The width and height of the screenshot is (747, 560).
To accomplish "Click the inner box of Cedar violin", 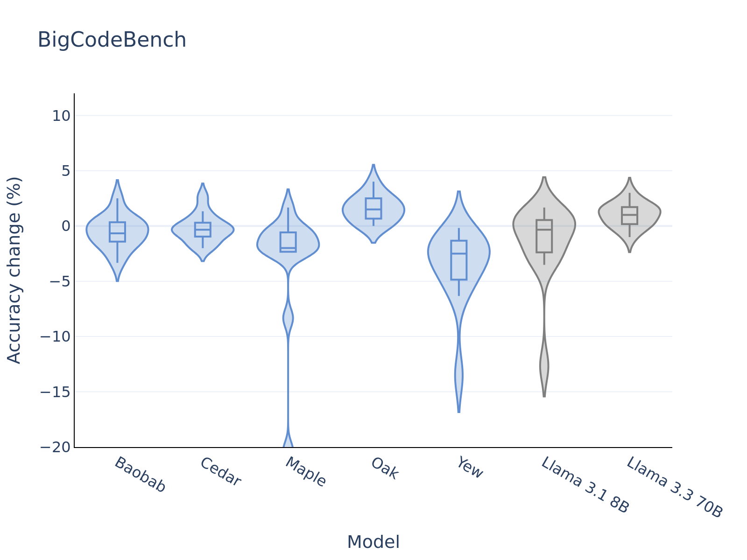I will [x=203, y=230].
